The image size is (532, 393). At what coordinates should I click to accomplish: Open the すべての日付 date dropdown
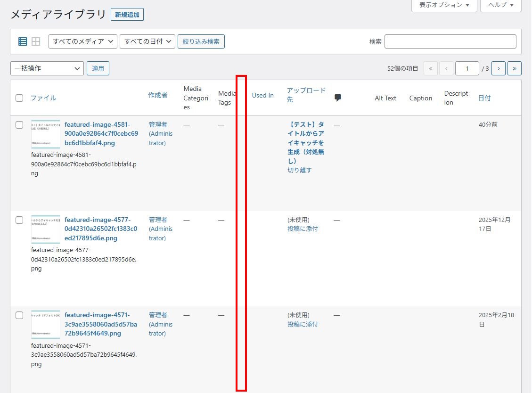[147, 41]
